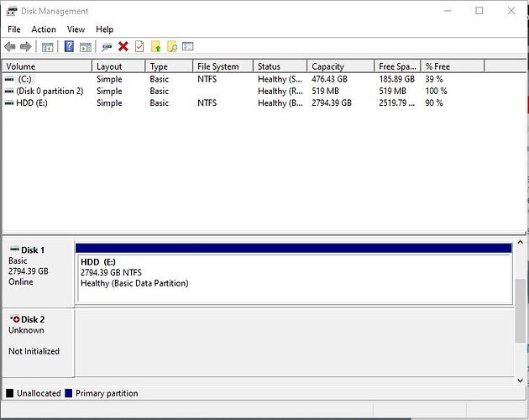Select the Disk 1 header panel
529x420 pixels.
tap(38, 273)
